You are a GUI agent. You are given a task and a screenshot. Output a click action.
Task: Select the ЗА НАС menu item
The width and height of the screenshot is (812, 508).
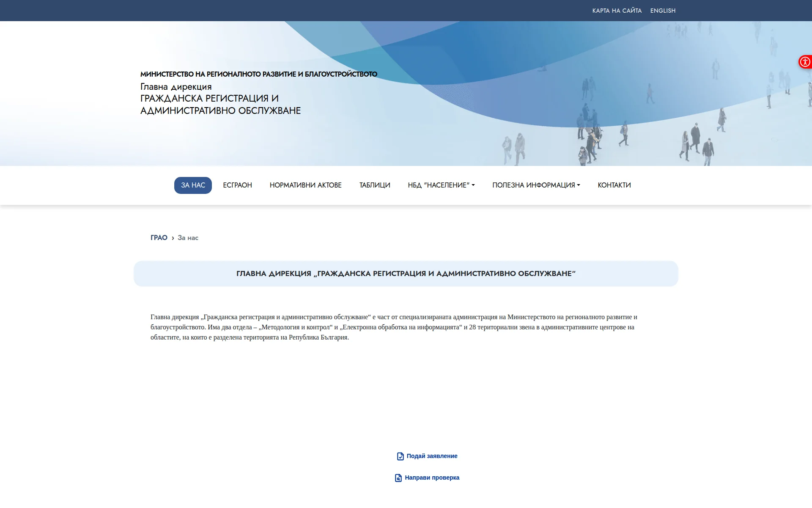[x=193, y=185]
